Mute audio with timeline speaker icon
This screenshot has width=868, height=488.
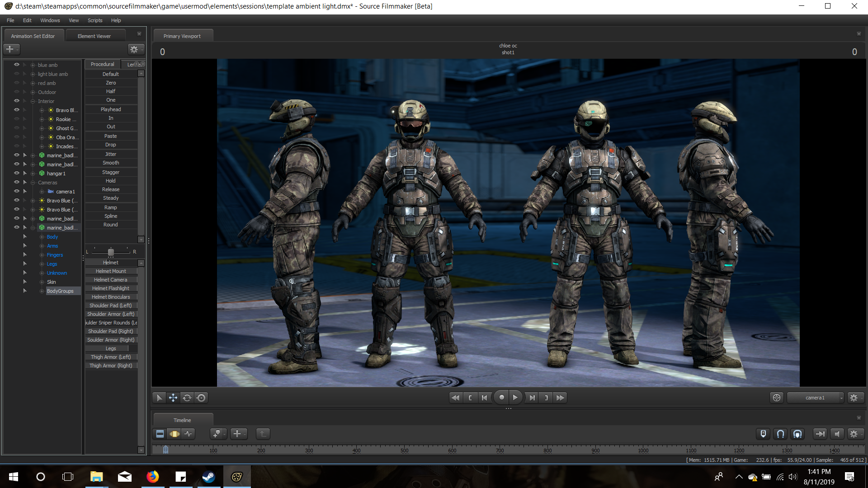tap(837, 434)
